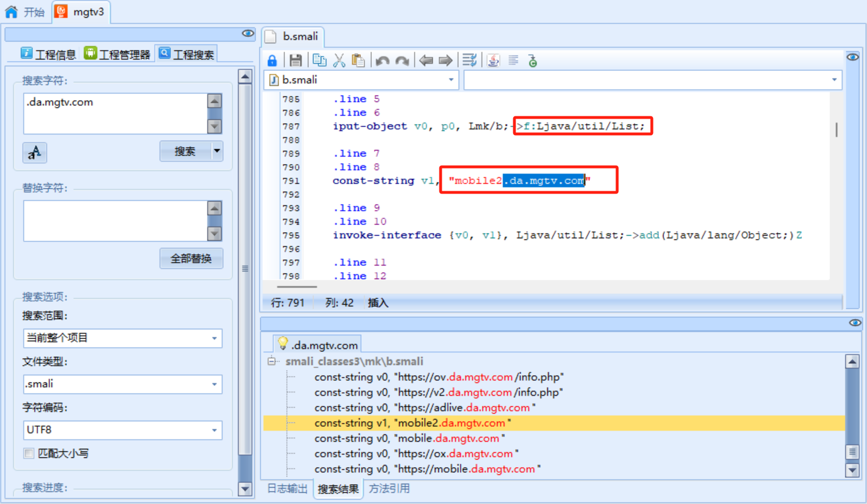Click the 搜索 button
Viewport: 867px width, 504px height.
tap(185, 151)
